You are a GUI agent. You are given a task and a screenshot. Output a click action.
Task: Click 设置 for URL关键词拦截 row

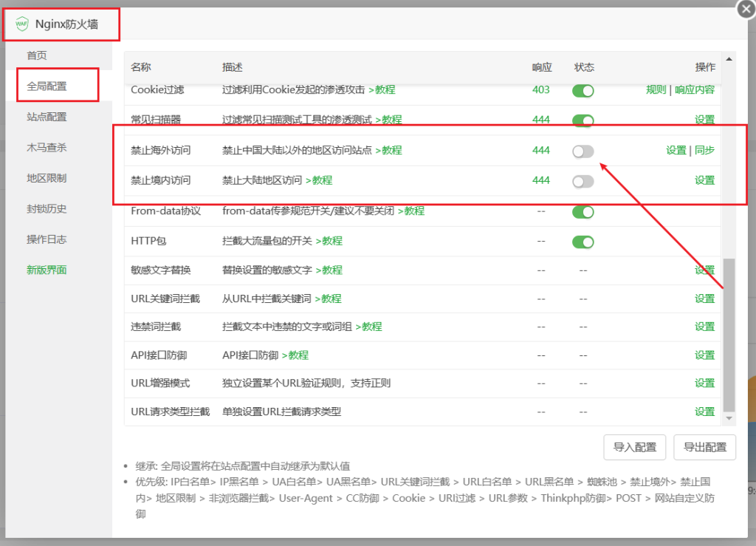[704, 298]
